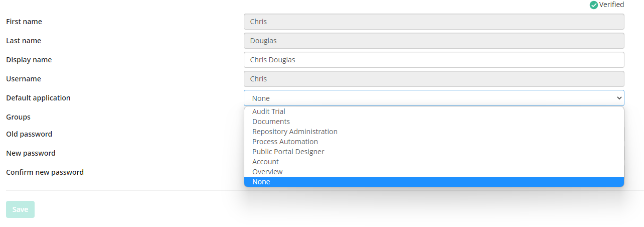The image size is (644, 227).
Task: Click the Verified status text
Action: [611, 5]
